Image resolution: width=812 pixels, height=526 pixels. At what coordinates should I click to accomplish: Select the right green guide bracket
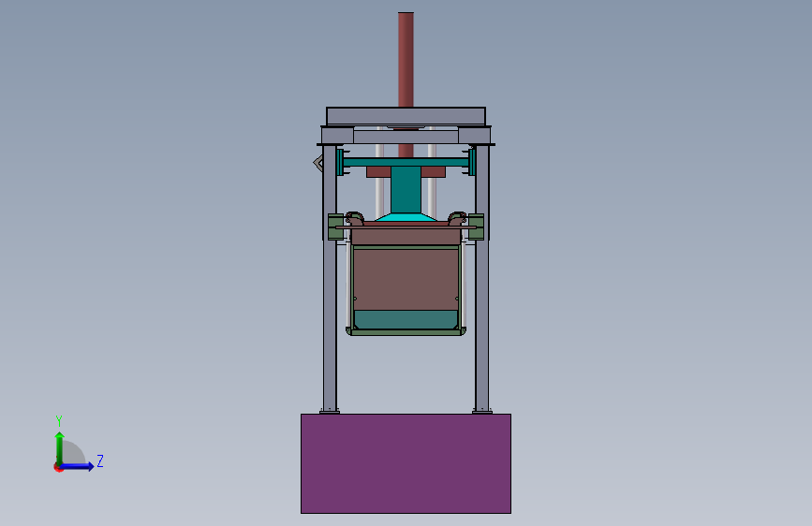pyautogui.click(x=477, y=226)
